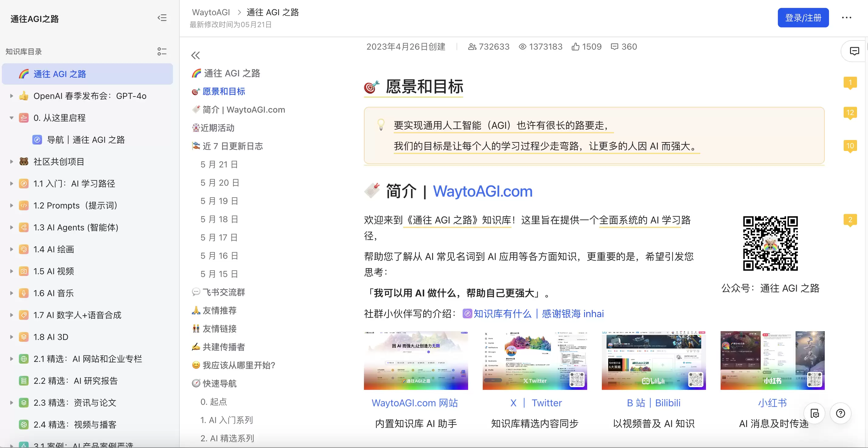868x448 pixels.
Task: Click the camera icon of 1.5 AI 视频
Action: point(23,271)
